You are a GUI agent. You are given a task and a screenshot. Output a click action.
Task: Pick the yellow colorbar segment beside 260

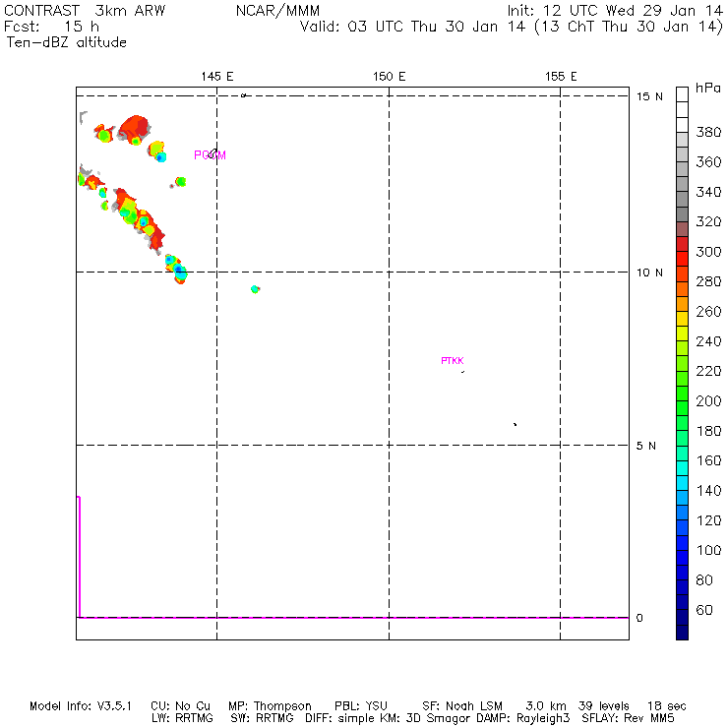click(682, 319)
